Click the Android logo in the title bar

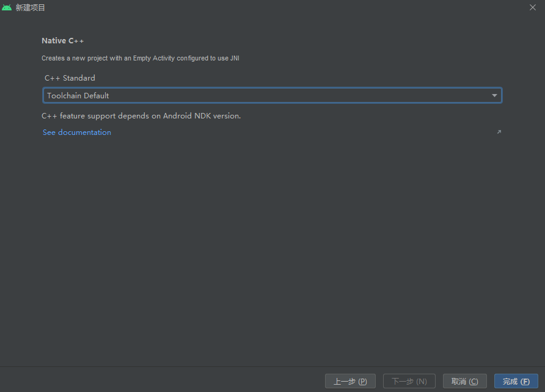coord(6,7)
